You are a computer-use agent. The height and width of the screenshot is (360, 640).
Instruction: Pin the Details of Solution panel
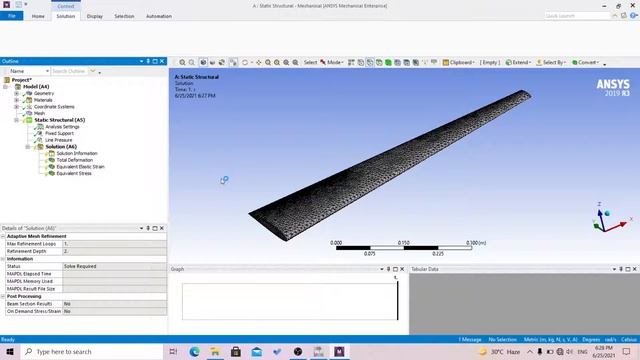pos(148,228)
